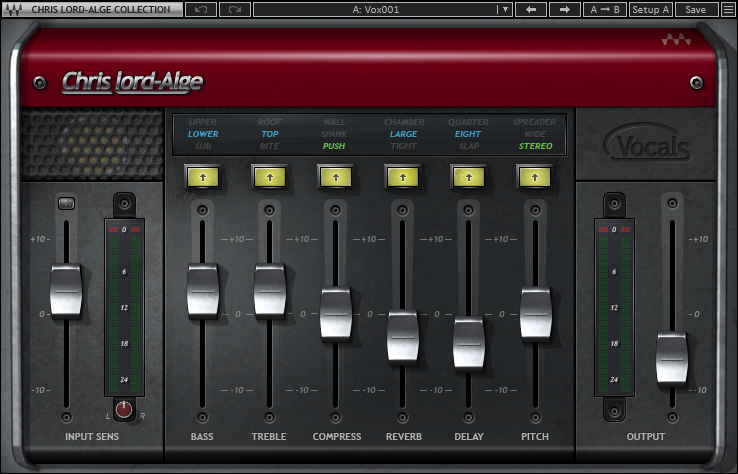Click the Treble fader handle
Viewport: 738px width, 474px height.
pos(270,290)
